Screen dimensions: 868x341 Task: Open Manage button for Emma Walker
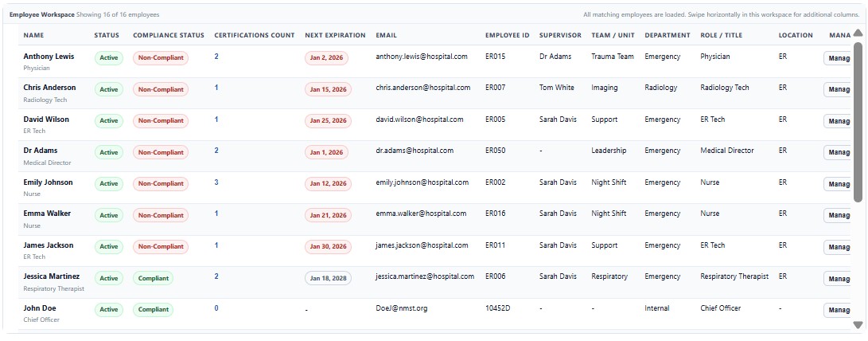pyautogui.click(x=837, y=215)
